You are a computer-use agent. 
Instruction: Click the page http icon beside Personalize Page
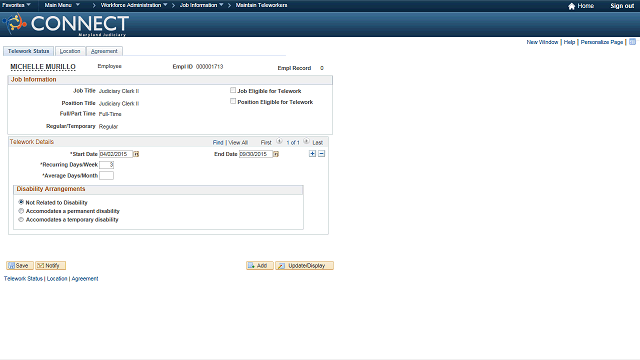tap(632, 42)
